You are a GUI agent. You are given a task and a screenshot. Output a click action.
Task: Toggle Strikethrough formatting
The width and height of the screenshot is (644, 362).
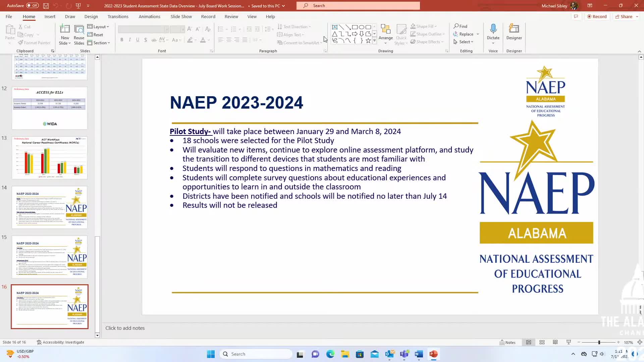click(x=154, y=40)
